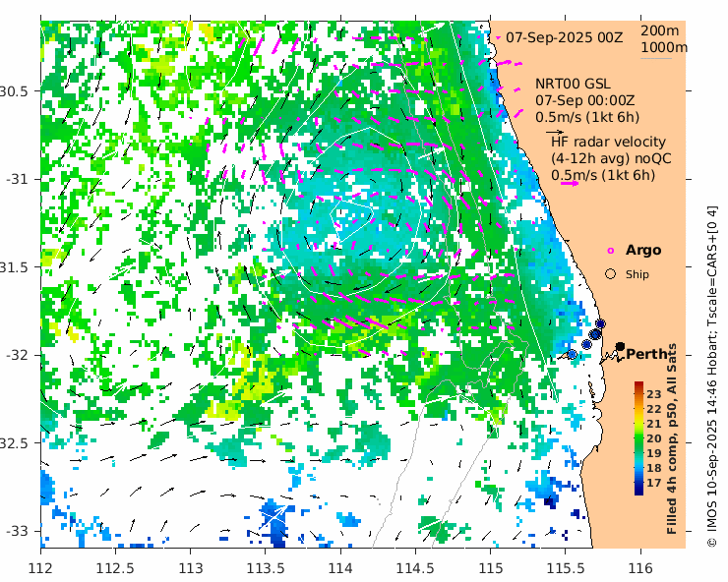
Task: Click the longitude axis label '113'
Action: coord(190,568)
